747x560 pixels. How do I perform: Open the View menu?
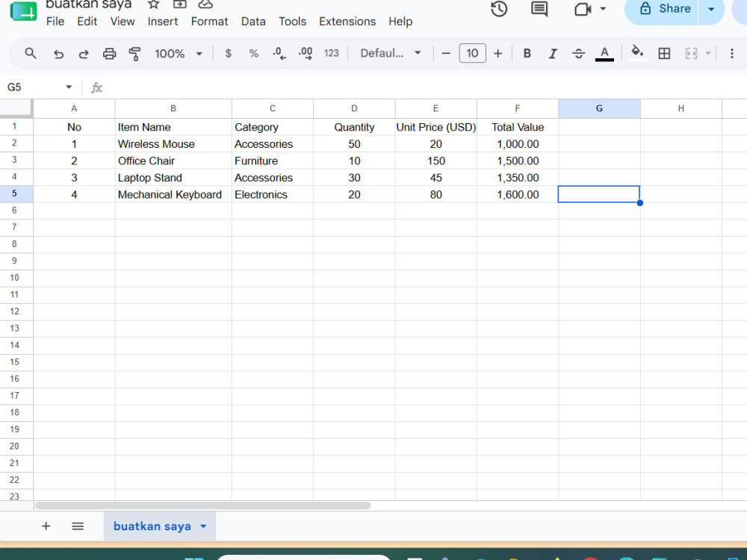coord(123,22)
